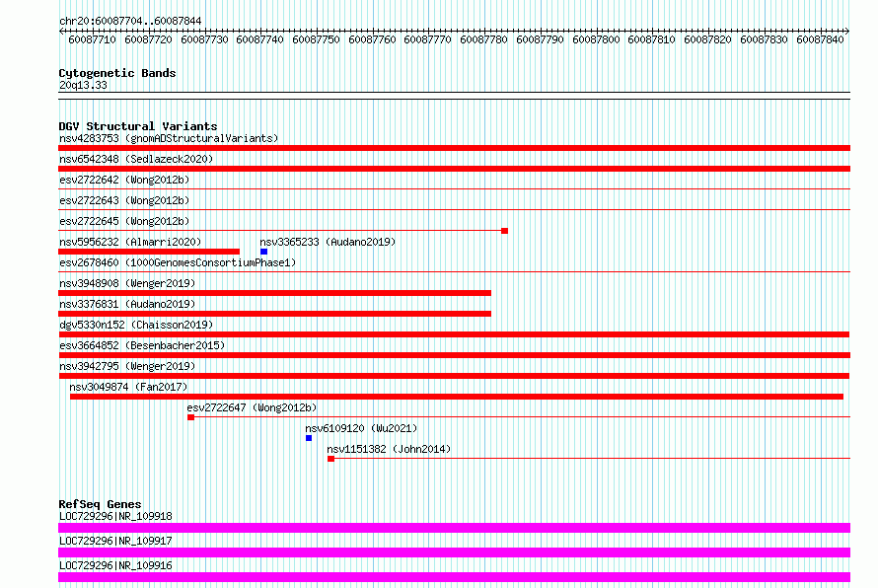Click ruler position 60087710
The height and width of the screenshot is (588, 878).
pyautogui.click(x=92, y=39)
